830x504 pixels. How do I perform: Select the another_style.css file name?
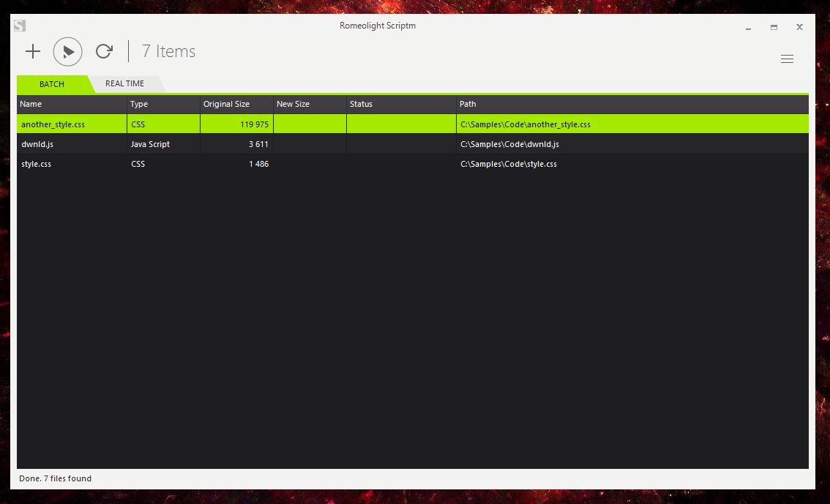point(53,124)
